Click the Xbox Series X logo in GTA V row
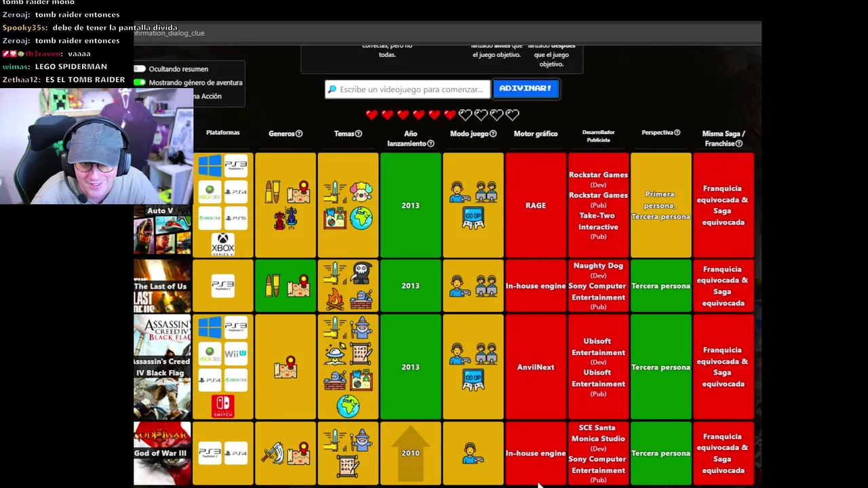 point(222,244)
